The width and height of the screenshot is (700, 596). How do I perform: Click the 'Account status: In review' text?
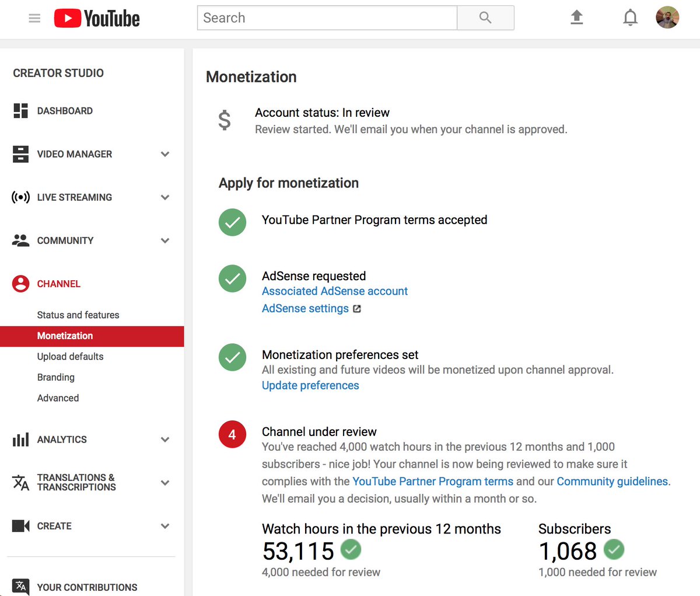coord(323,113)
